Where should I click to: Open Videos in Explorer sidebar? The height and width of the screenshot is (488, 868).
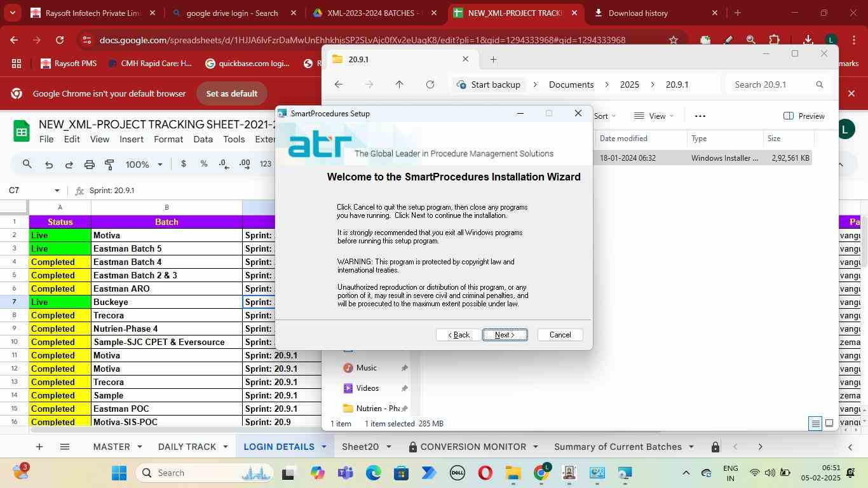(x=367, y=388)
